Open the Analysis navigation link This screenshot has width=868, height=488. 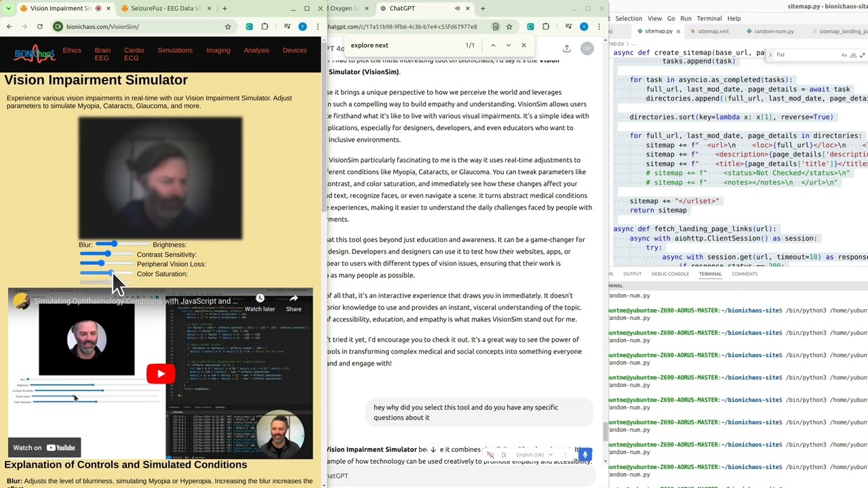click(256, 50)
